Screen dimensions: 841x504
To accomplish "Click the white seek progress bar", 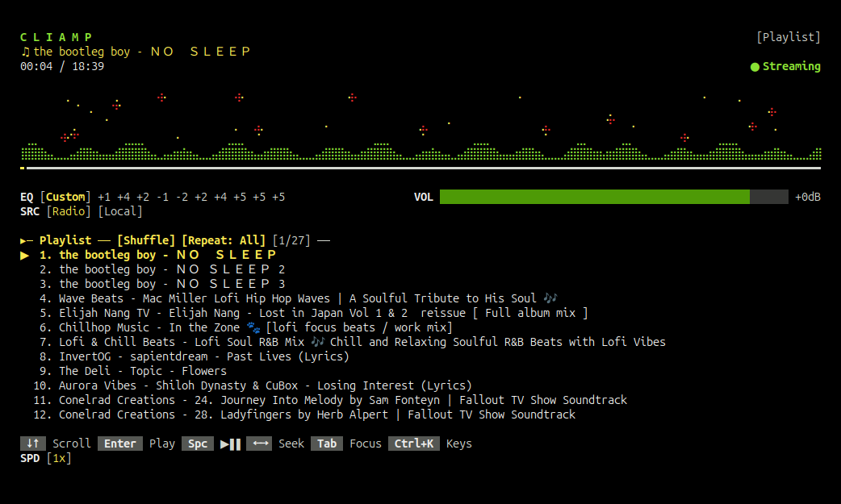I will point(424,169).
